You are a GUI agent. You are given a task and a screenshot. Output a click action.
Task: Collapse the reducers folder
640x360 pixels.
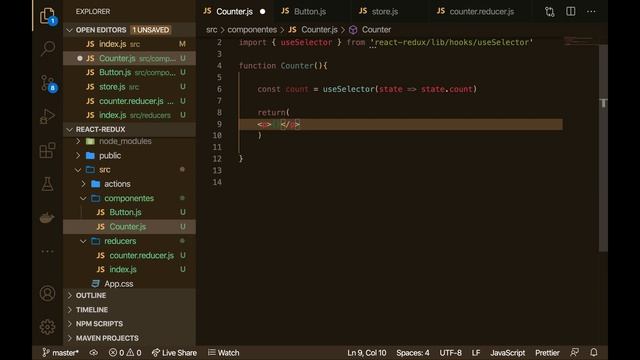tap(83, 241)
